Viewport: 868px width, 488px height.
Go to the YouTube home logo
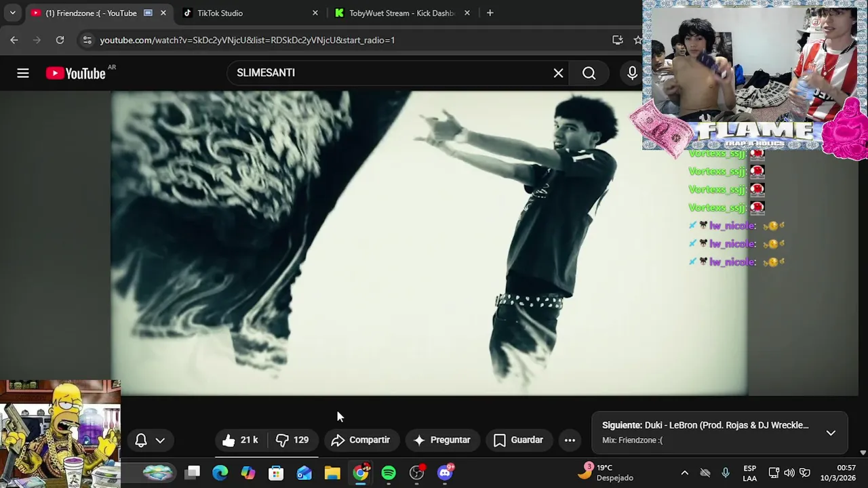[76, 73]
